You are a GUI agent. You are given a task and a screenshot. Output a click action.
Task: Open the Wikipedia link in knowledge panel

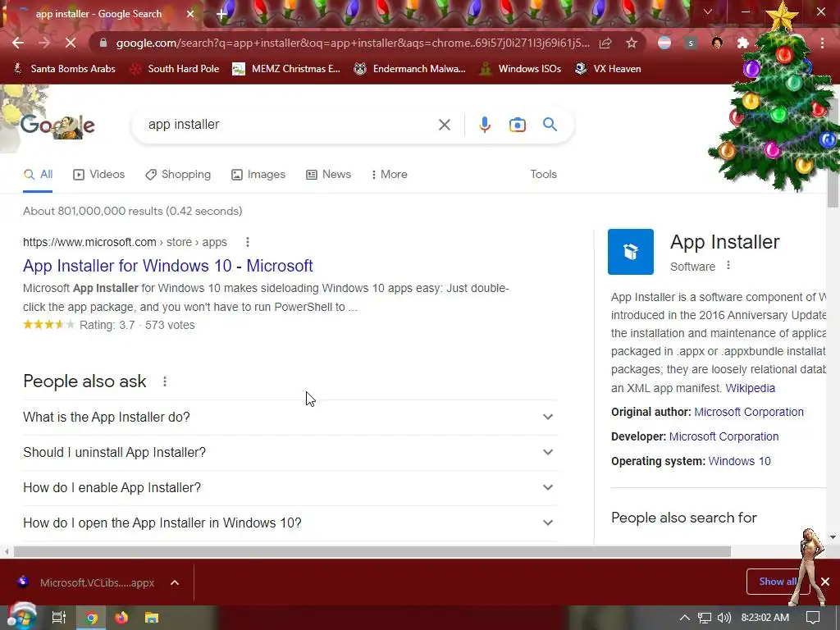click(750, 388)
